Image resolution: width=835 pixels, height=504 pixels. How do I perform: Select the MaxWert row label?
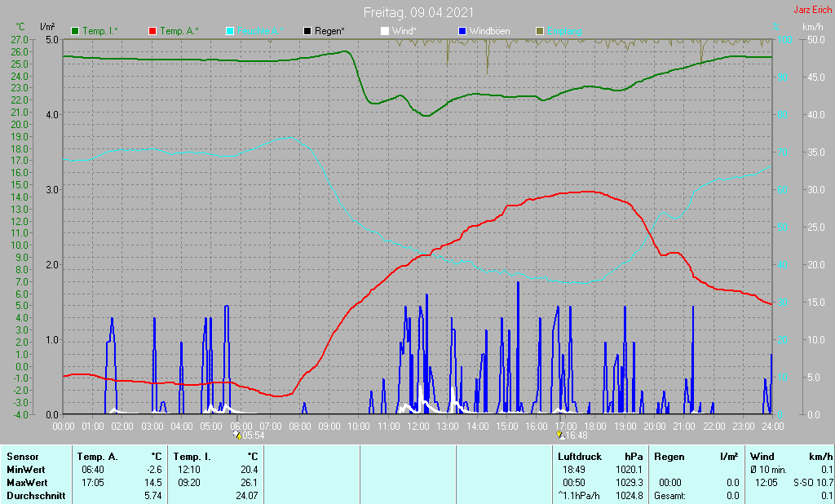tap(26, 483)
